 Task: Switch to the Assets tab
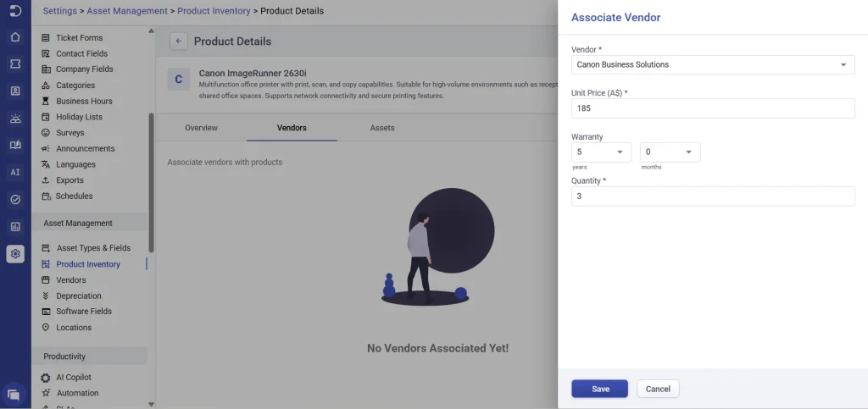pos(382,128)
